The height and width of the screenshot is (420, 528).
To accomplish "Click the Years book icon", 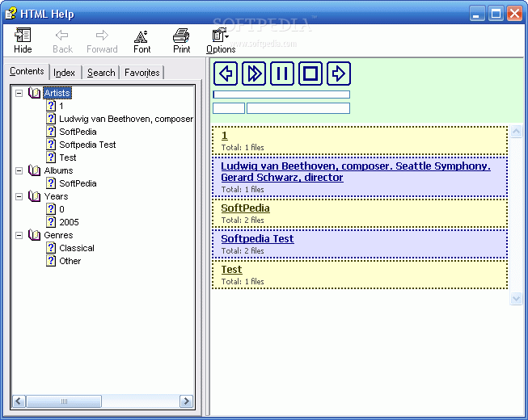I will click(x=34, y=196).
